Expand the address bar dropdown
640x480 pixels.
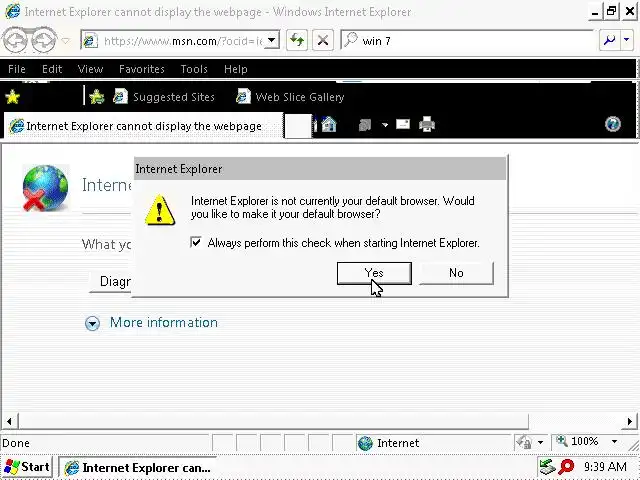272,41
